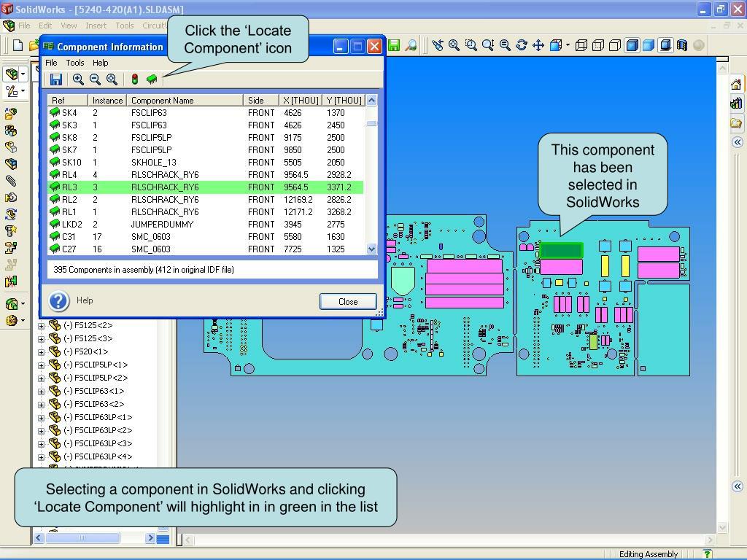The width and height of the screenshot is (747, 560).
Task: Select the RL3 RLSCHRACK_RY6 row
Action: point(206,187)
